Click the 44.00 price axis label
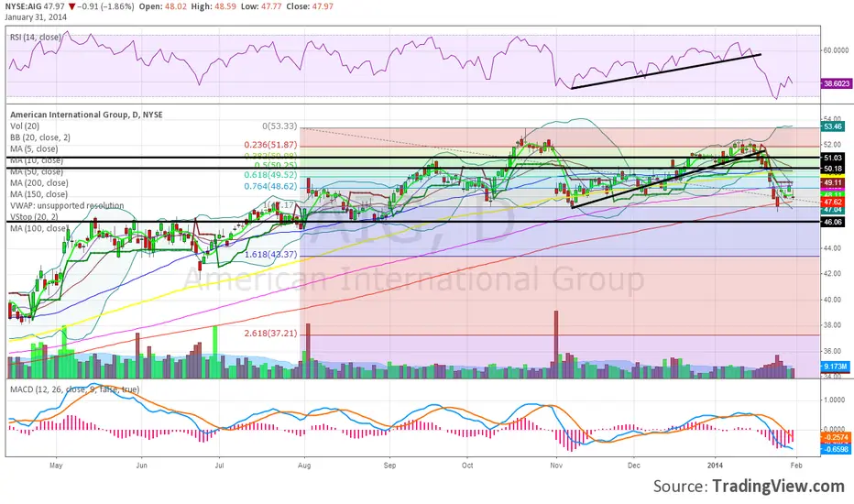Screen dimensions: 854x504 click(832, 248)
